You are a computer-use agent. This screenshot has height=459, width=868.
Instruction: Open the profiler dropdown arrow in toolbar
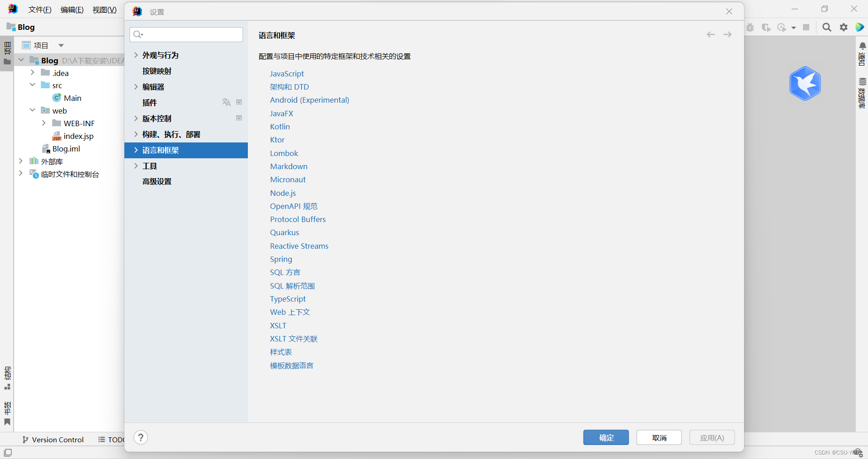click(x=793, y=28)
